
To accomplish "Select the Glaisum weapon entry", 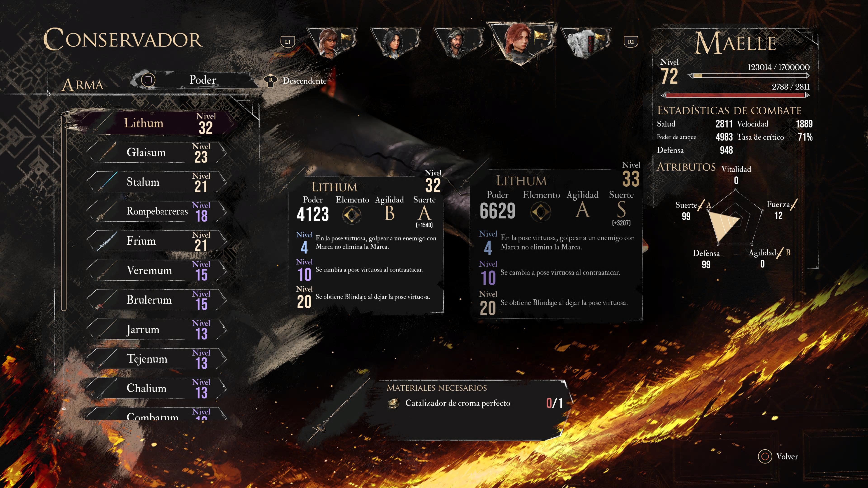I will pos(157,152).
